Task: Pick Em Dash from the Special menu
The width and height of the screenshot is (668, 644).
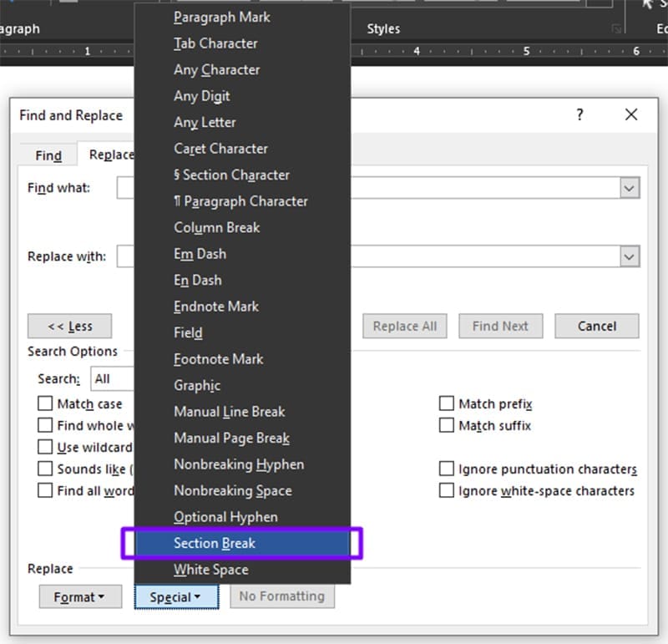Action: click(198, 254)
